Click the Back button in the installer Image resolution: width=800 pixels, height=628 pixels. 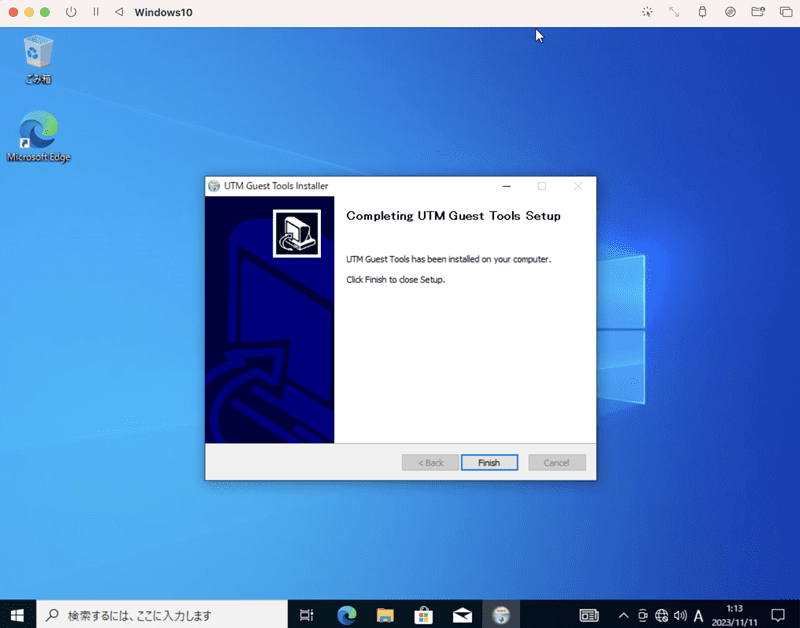431,463
